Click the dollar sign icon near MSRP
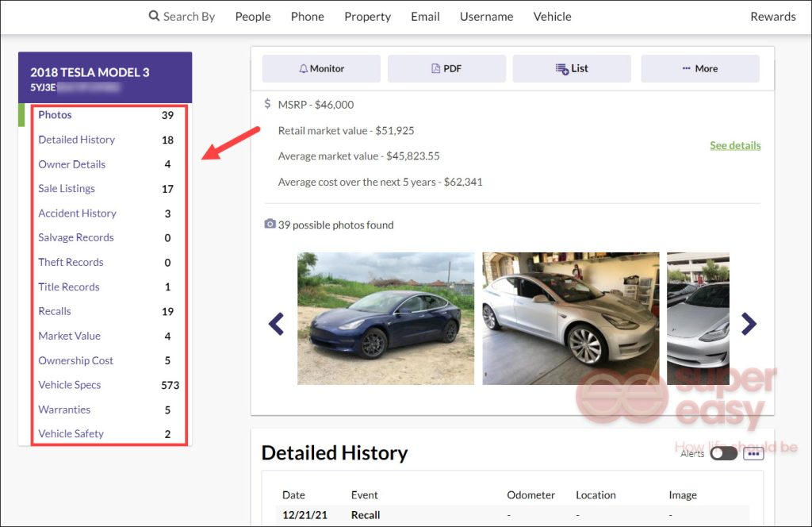The height and width of the screenshot is (527, 812). [267, 104]
